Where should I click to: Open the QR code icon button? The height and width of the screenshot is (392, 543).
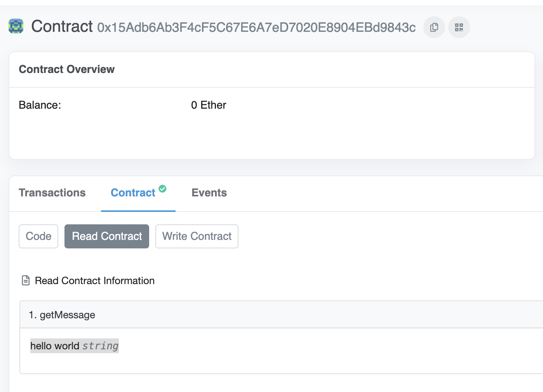(459, 27)
